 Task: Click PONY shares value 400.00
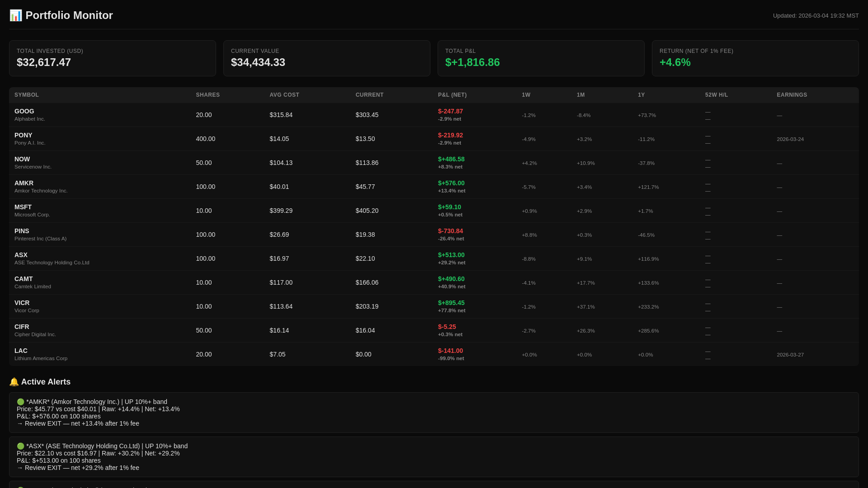(x=206, y=139)
